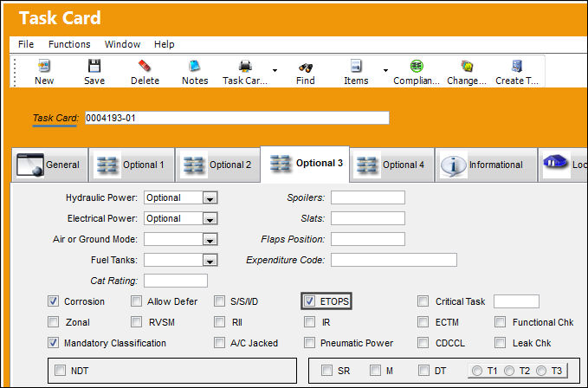Viewport: 588px width, 388px height.
Task: Click the Slats input field
Action: (x=368, y=218)
